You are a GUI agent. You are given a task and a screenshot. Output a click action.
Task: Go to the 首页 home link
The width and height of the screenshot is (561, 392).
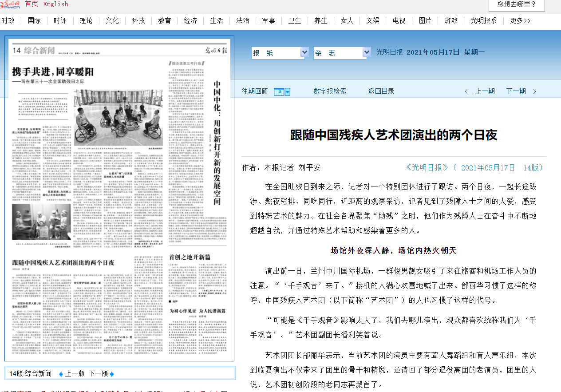(32, 4)
